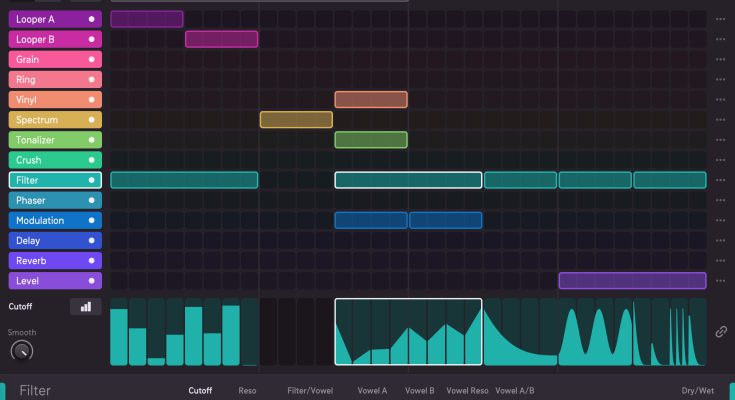
Task: Expand the three-dot options for the Crush row
Action: [720, 160]
